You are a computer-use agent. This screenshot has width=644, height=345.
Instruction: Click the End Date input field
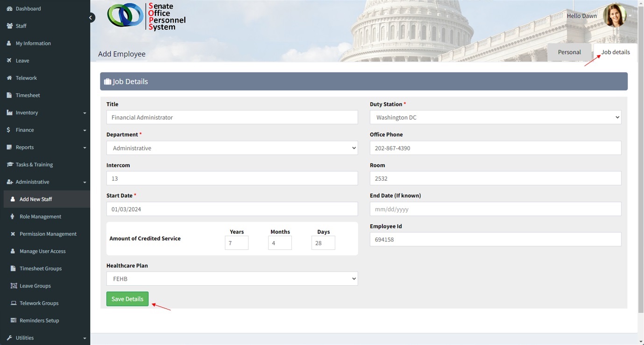(x=495, y=209)
